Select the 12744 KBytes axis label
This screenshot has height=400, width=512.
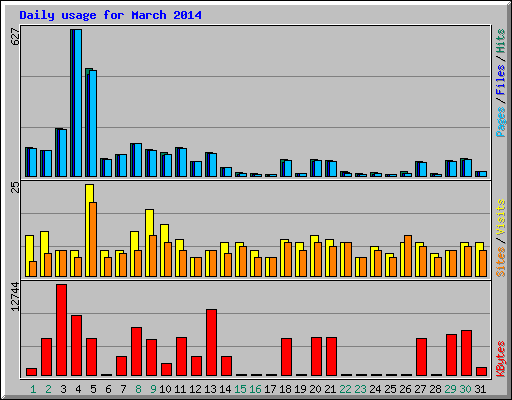(15, 297)
